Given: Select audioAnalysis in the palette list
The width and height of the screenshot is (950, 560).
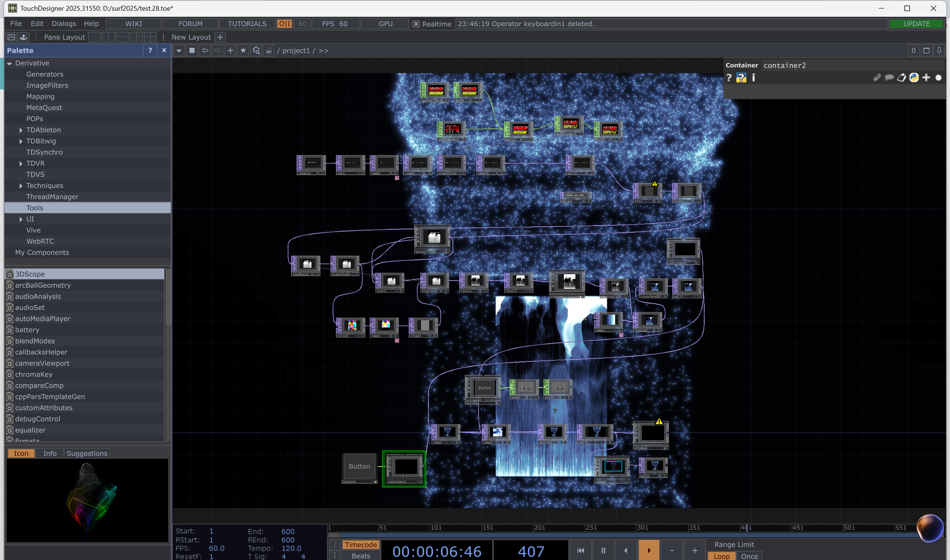Looking at the screenshot, I should pos(38,296).
